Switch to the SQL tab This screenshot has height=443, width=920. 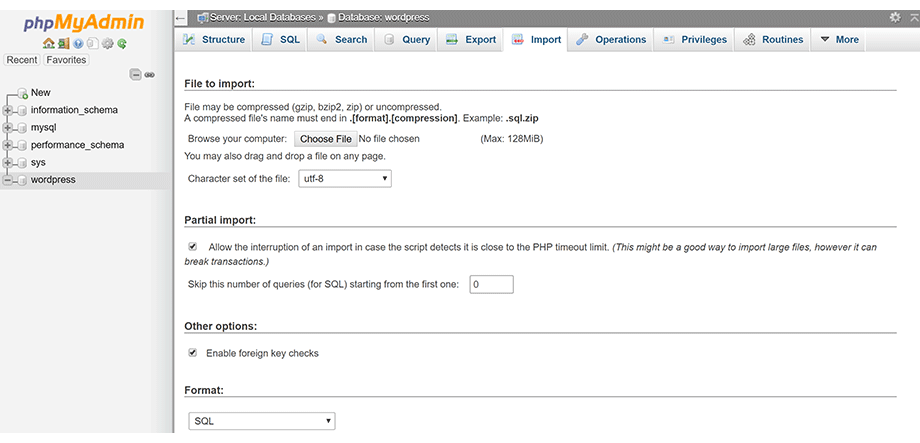coord(280,40)
